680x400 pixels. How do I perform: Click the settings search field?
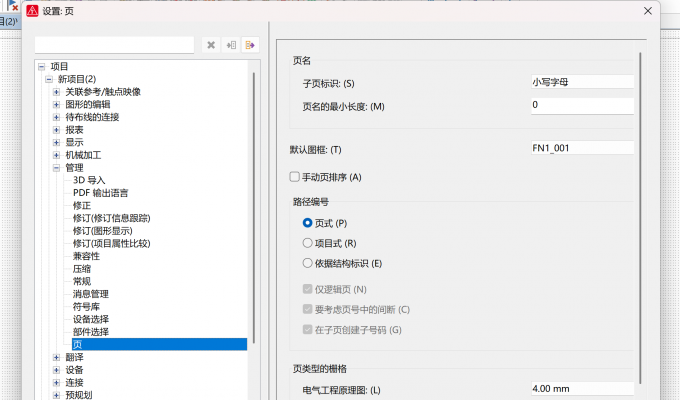[114, 45]
